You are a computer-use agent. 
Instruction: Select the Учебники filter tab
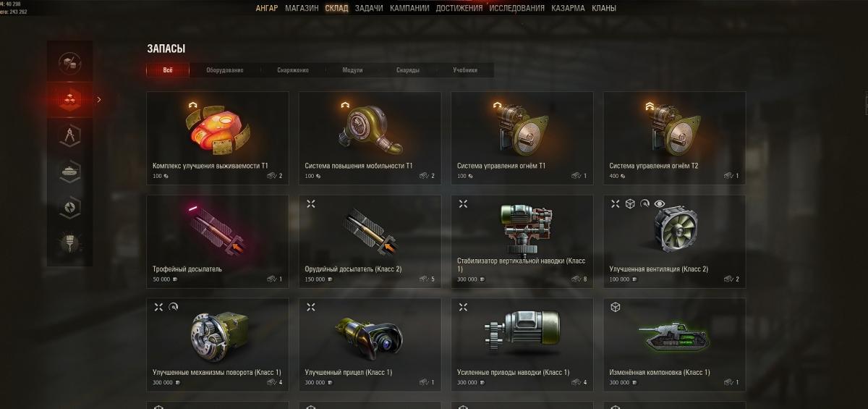pyautogui.click(x=465, y=70)
